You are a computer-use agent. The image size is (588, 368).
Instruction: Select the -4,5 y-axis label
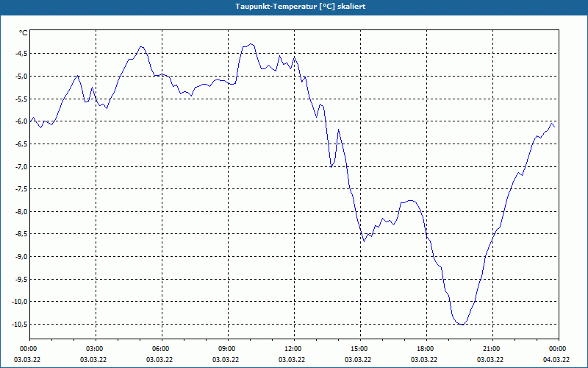pos(21,53)
